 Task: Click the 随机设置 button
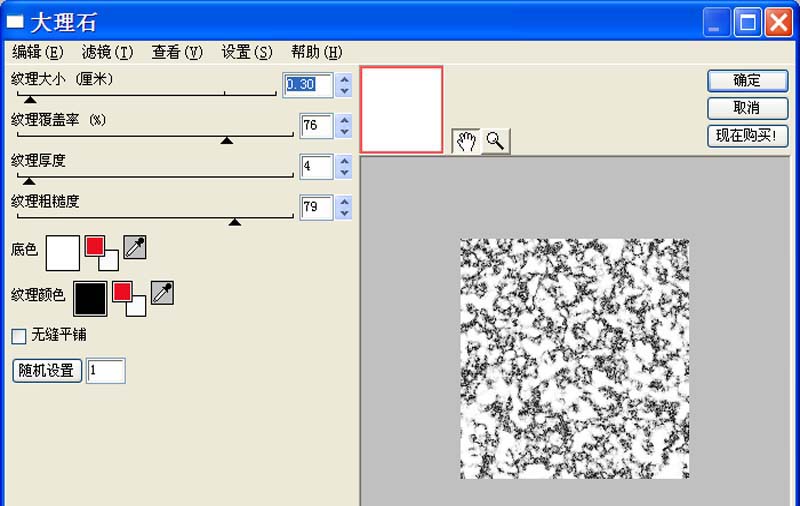point(47,370)
